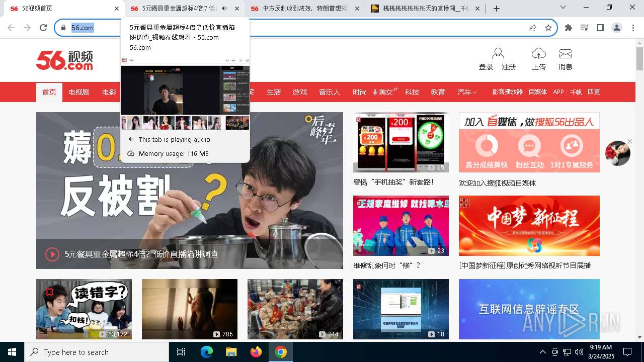Click the taskbar clock showing 9:19 AM
Image resolution: width=644 pixels, height=362 pixels.
click(x=601, y=352)
